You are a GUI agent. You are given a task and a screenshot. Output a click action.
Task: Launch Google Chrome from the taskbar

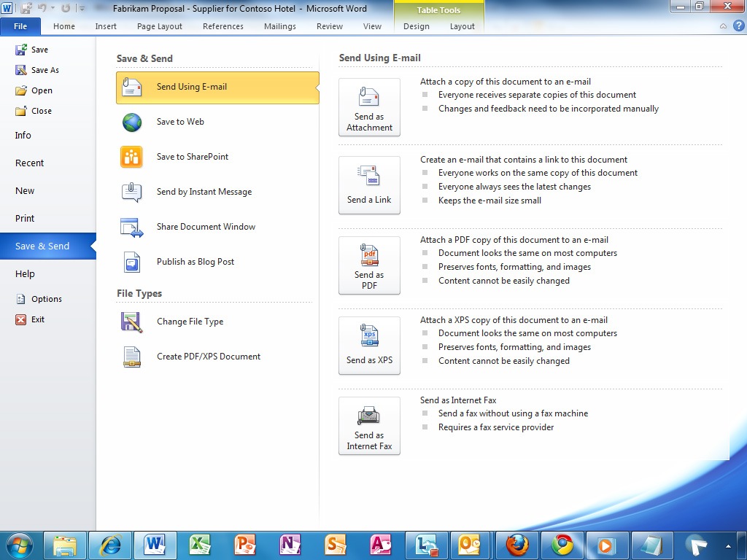pyautogui.click(x=562, y=545)
